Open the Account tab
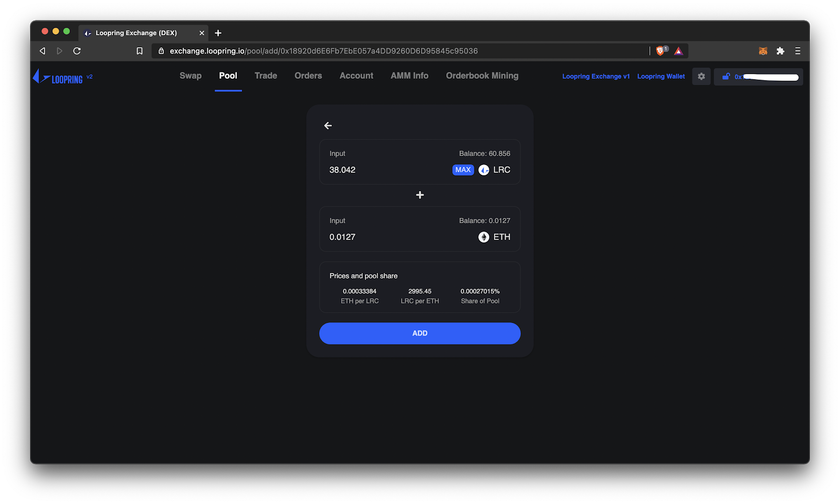 pyautogui.click(x=356, y=76)
